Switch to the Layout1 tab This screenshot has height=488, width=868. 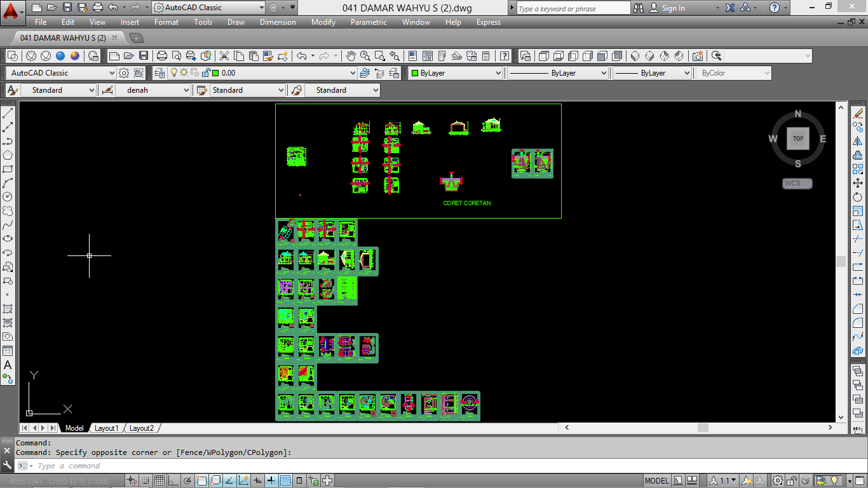tap(107, 428)
